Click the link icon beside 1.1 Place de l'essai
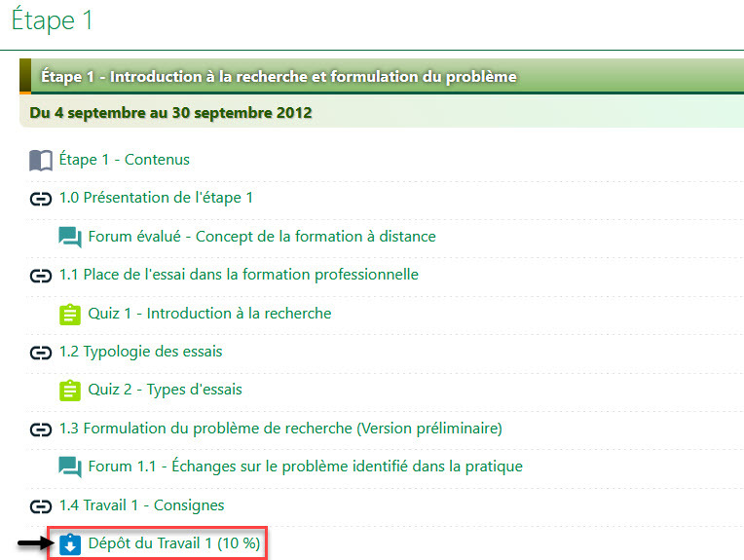 coord(41,276)
